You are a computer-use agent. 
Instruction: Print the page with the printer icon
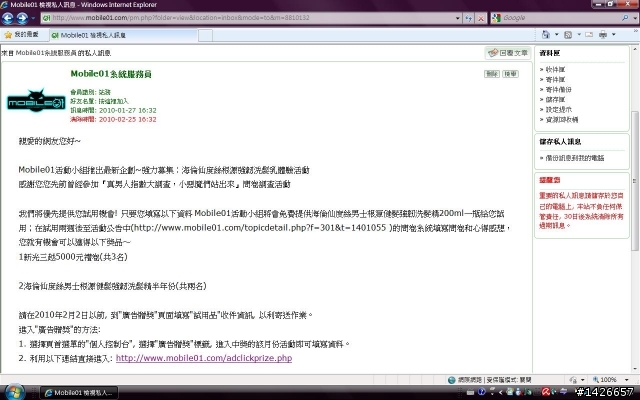(x=603, y=35)
